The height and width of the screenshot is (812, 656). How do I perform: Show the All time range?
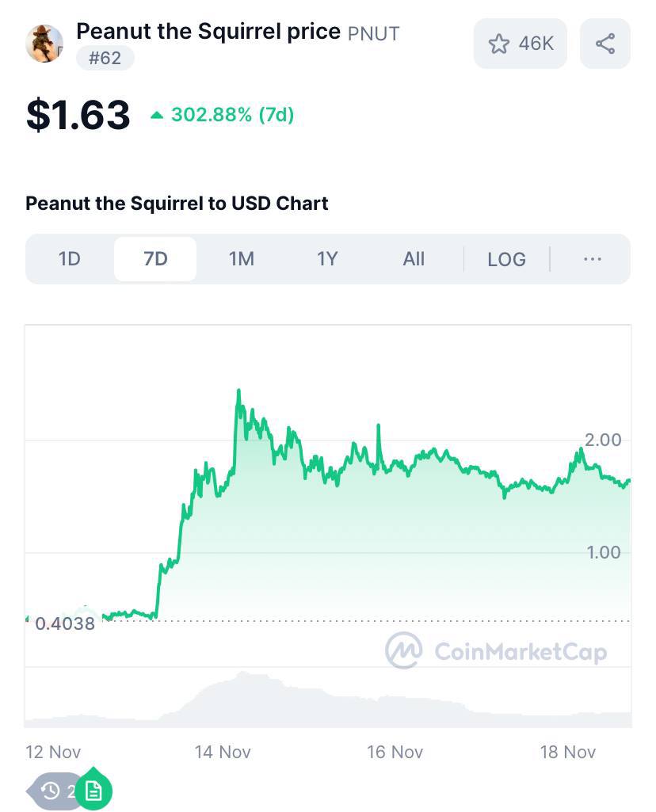click(x=414, y=259)
